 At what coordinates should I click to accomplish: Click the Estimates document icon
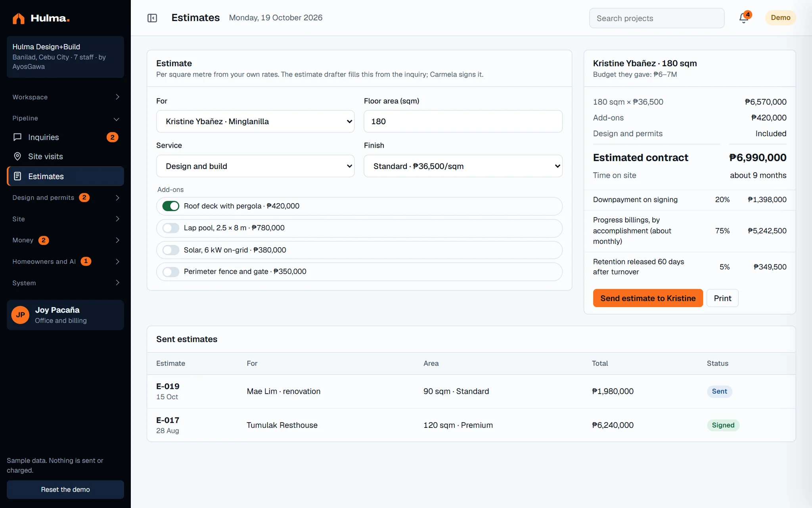[x=17, y=176]
